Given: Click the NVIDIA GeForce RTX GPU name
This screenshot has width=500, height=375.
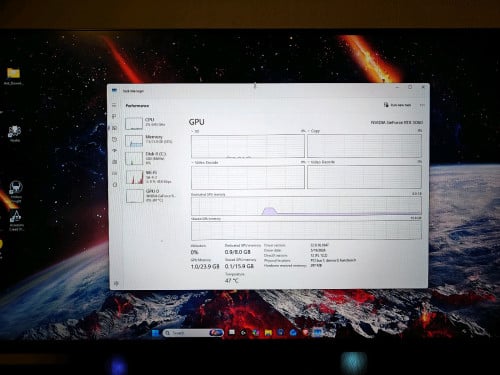Looking at the screenshot, I should click(x=397, y=123).
